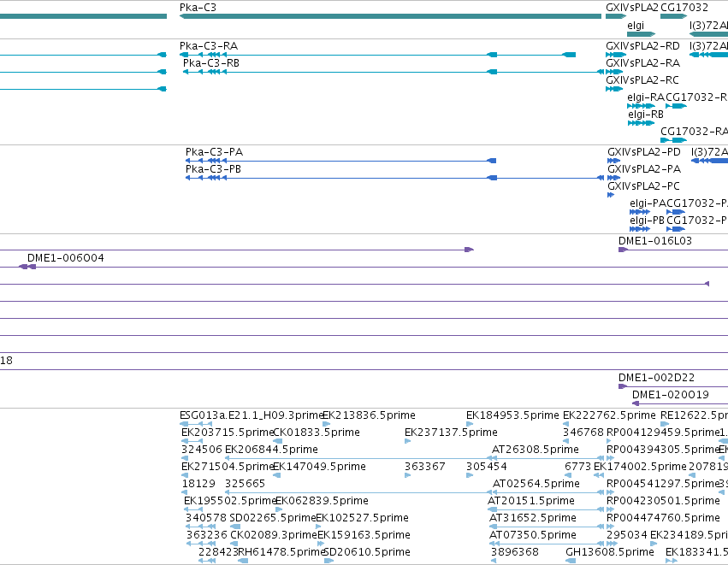The height and width of the screenshot is (565, 728).
Task: Select feature 18129 label
Action: click(x=198, y=485)
